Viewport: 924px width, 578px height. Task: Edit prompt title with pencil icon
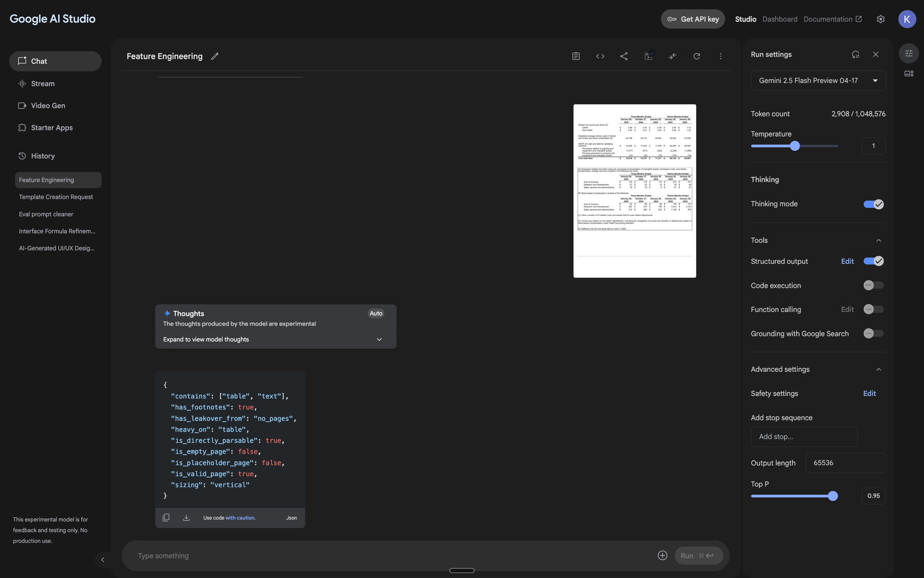click(215, 56)
